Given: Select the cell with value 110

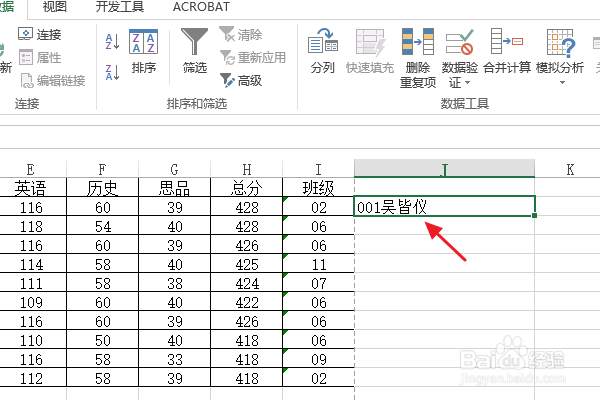Looking at the screenshot, I should (x=33, y=340).
